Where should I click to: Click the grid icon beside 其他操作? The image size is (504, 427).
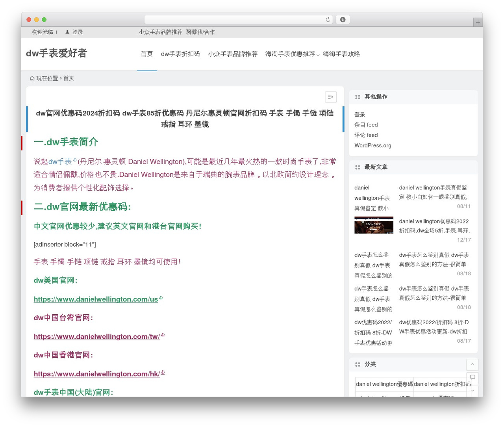358,97
